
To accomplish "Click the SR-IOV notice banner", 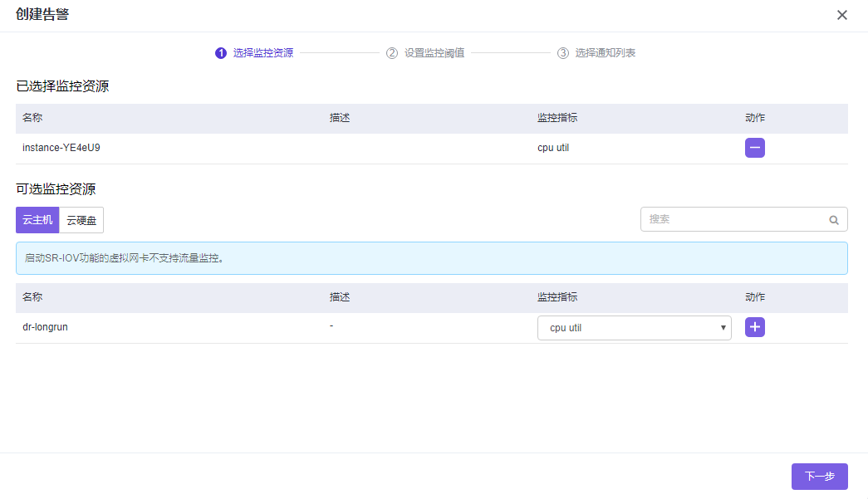I will [x=431, y=258].
